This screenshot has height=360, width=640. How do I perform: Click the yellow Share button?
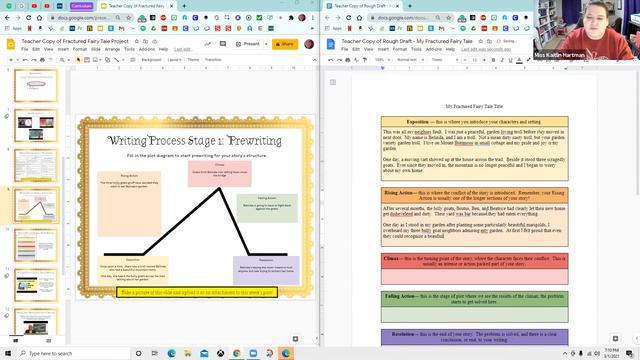285,44
